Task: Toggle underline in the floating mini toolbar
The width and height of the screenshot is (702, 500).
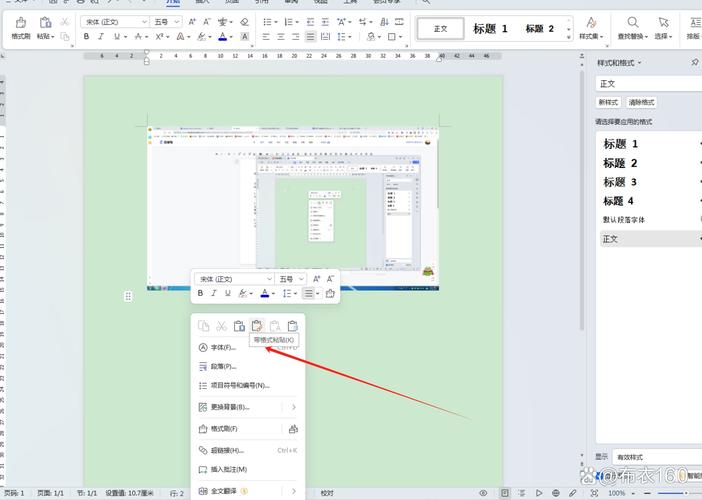Action: tap(228, 294)
